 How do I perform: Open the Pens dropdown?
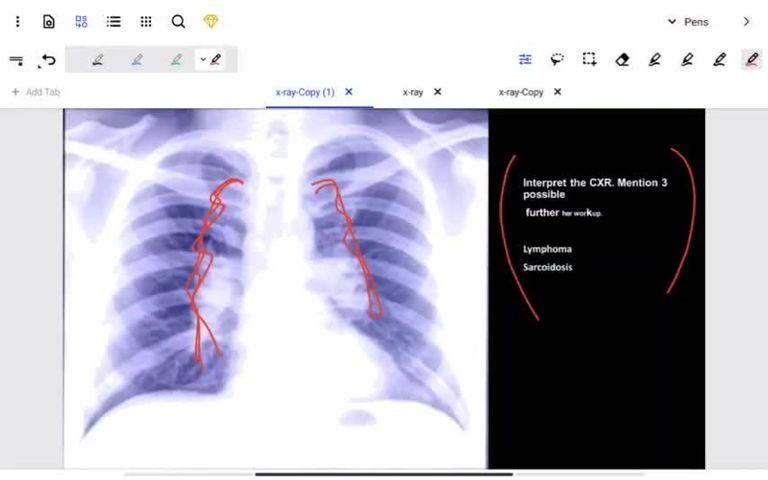tap(688, 22)
